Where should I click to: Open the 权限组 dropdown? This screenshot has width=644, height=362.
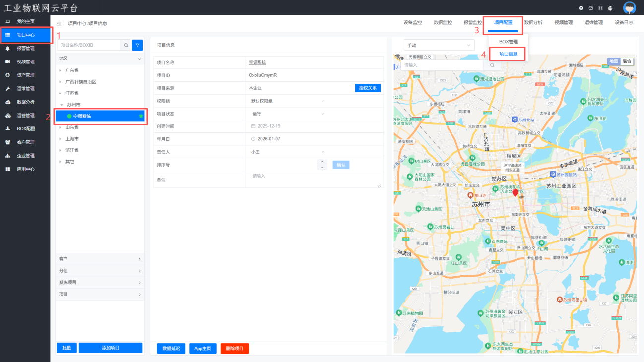click(x=288, y=101)
